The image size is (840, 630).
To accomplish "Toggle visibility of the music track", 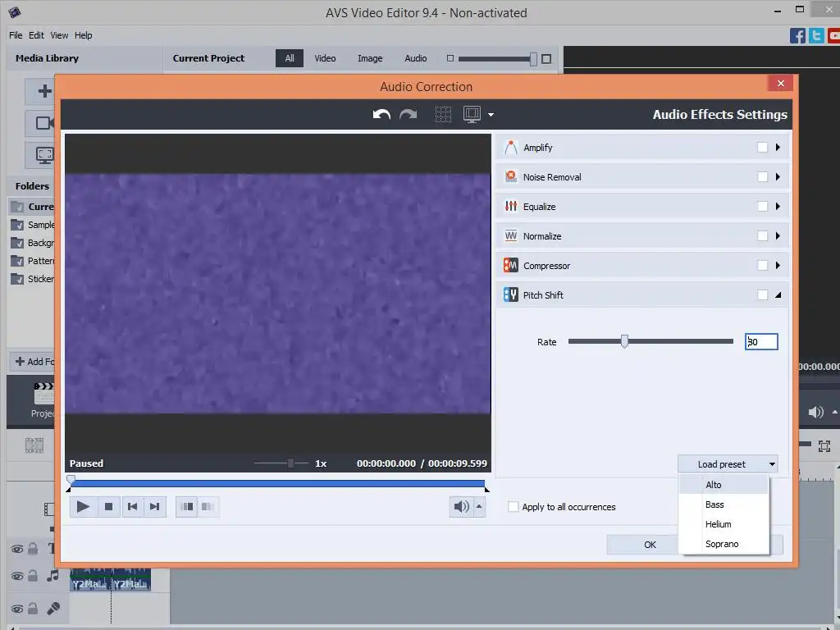I will [17, 577].
